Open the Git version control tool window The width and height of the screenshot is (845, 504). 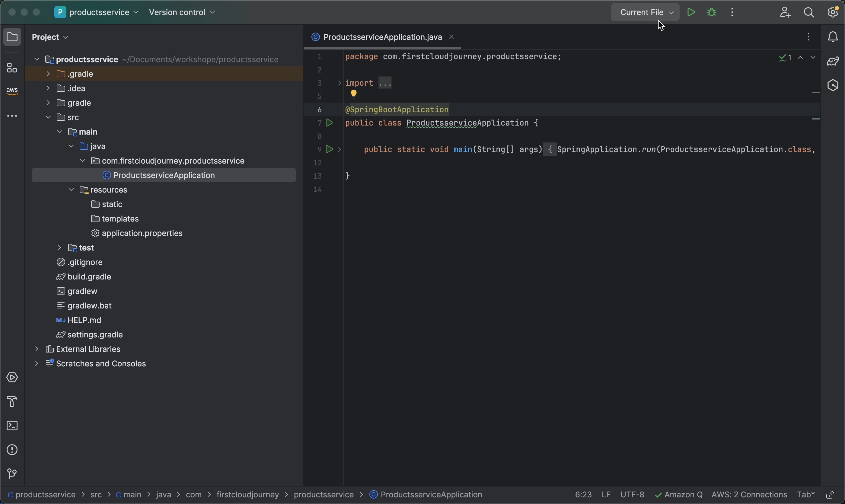tap(12, 474)
